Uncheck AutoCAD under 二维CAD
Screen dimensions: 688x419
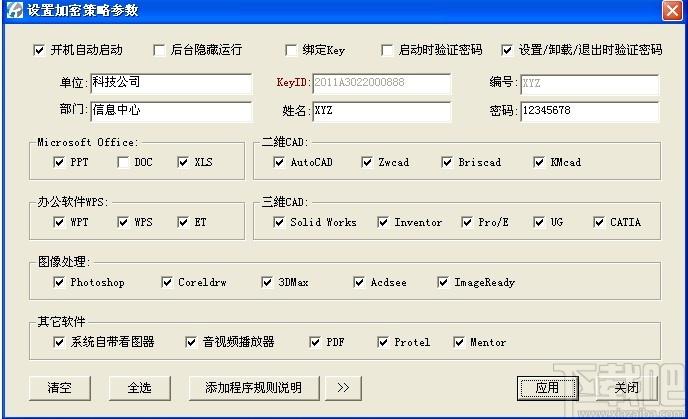pyautogui.click(x=279, y=162)
